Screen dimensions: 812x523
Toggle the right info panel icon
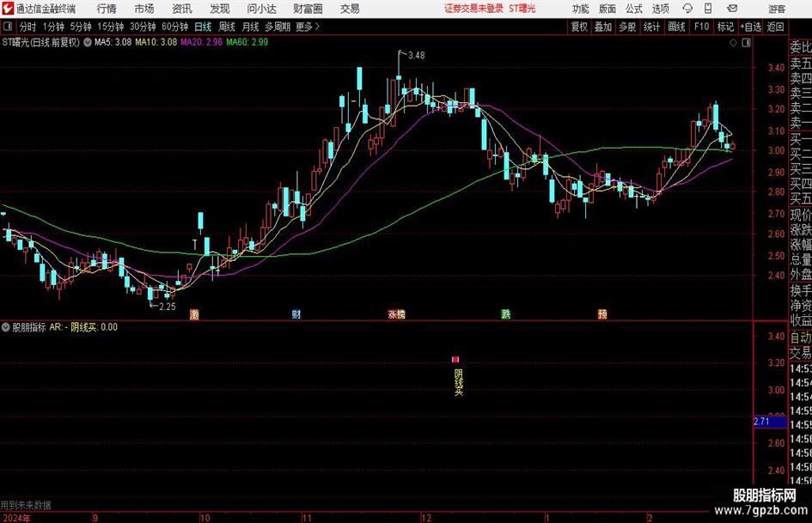pyautogui.click(x=746, y=43)
